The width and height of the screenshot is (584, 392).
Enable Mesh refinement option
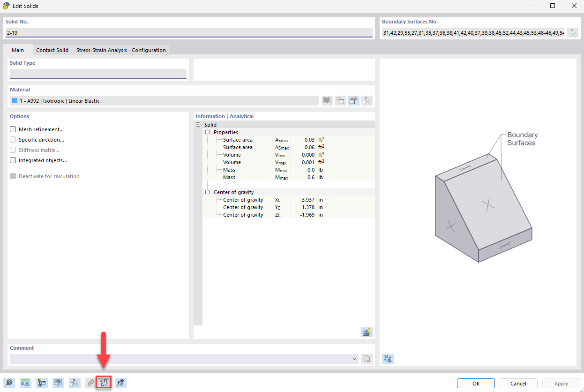click(x=12, y=129)
